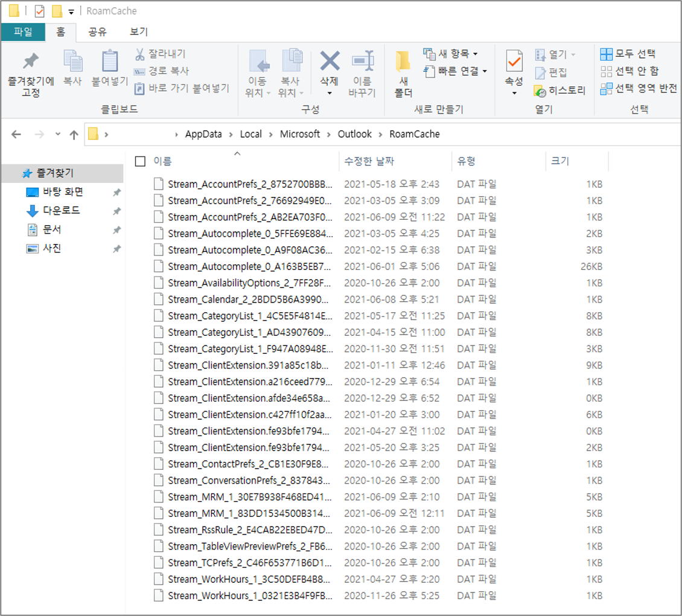Click AppData in the address path
682x616 pixels.
point(203,134)
